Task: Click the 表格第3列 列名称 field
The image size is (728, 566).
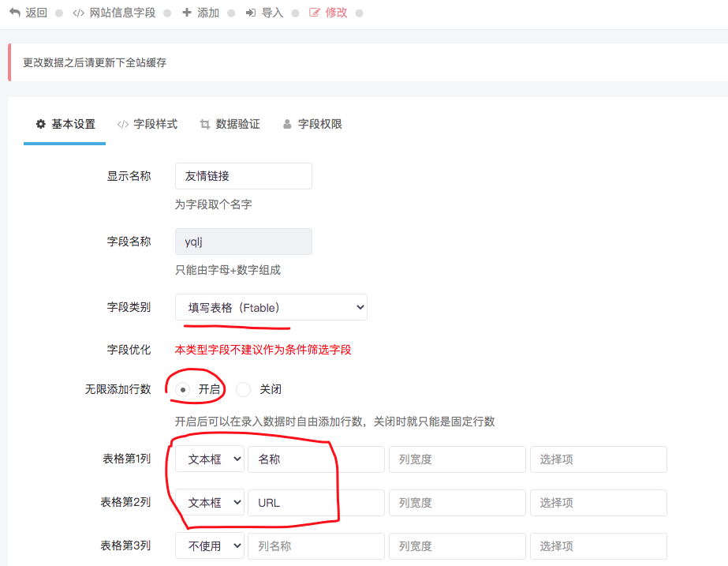Action: pos(316,546)
